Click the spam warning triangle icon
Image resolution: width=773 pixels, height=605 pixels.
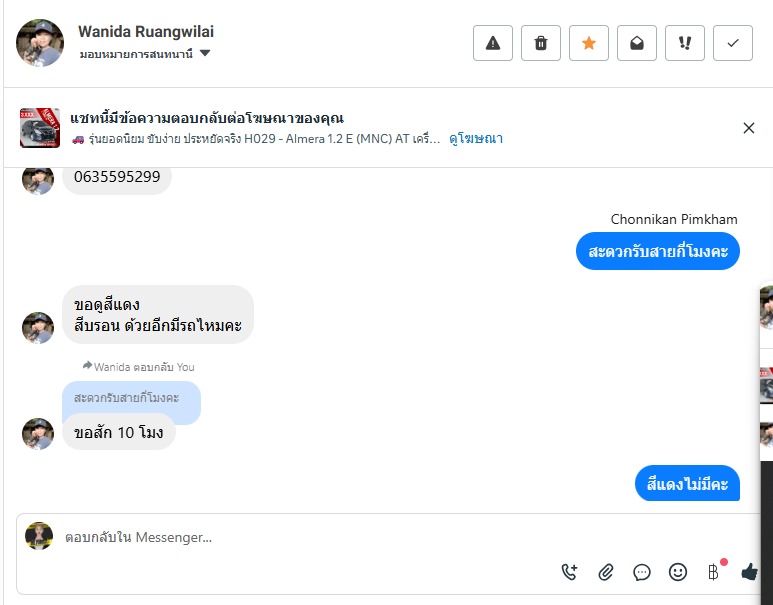(x=493, y=43)
